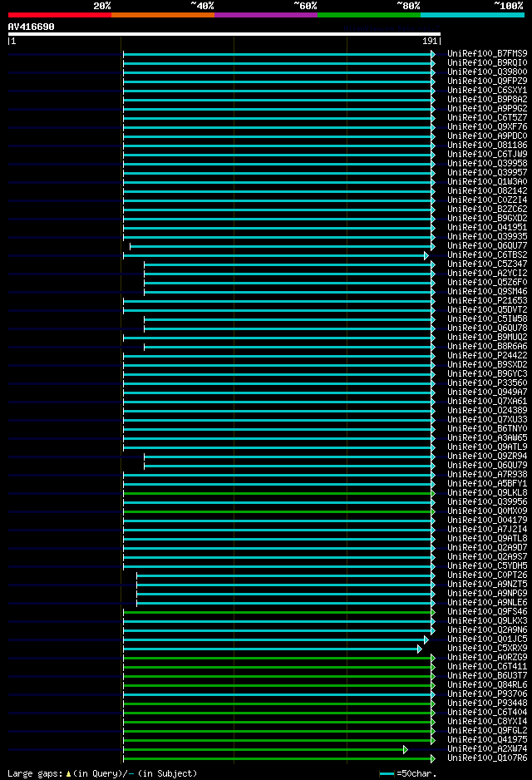Select the UniRef100_C6T411 label
The width and height of the screenshot is (532, 780).
click(x=487, y=667)
